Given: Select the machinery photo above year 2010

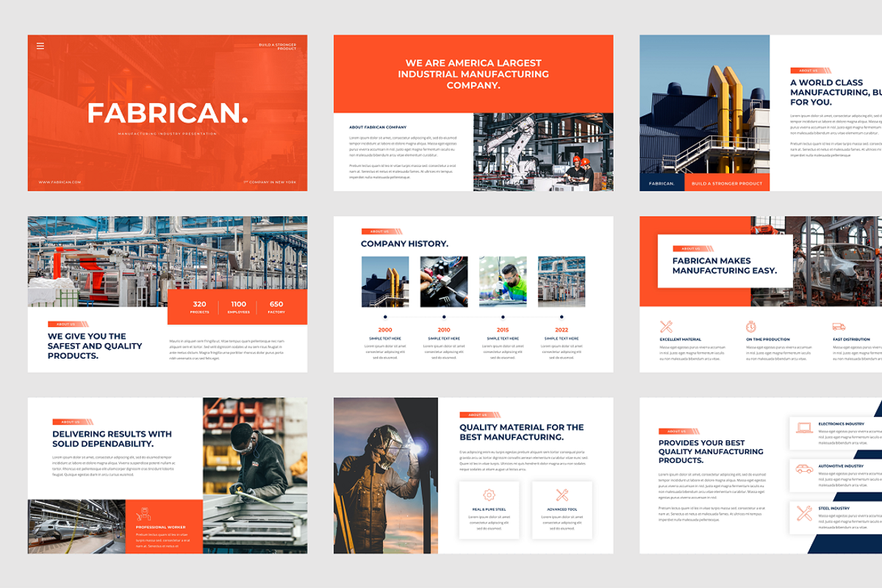Looking at the screenshot, I should click(x=444, y=282).
